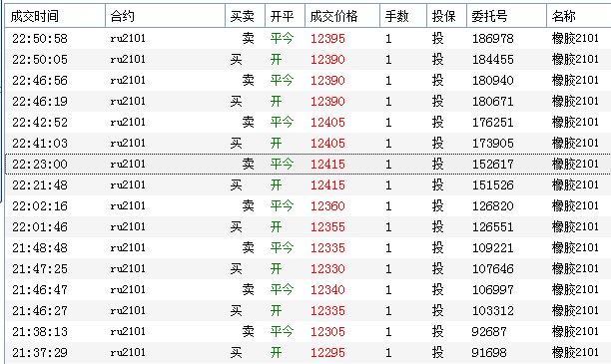Image resolution: width=611 pixels, height=364 pixels.
Task: Click the 合约 column header
Action: pyautogui.click(x=165, y=16)
